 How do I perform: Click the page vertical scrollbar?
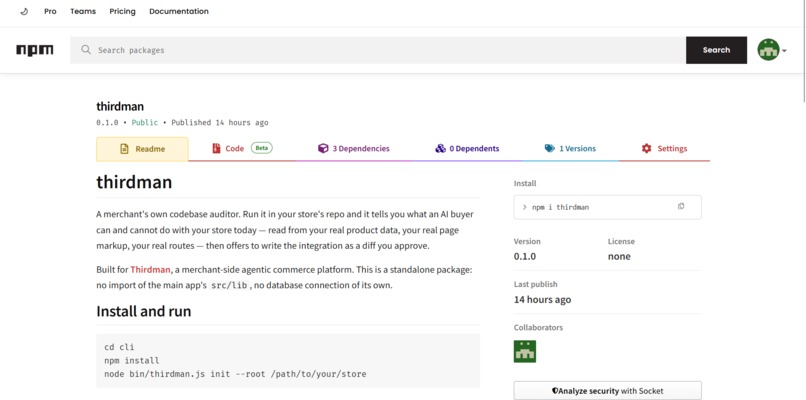[x=803, y=49]
